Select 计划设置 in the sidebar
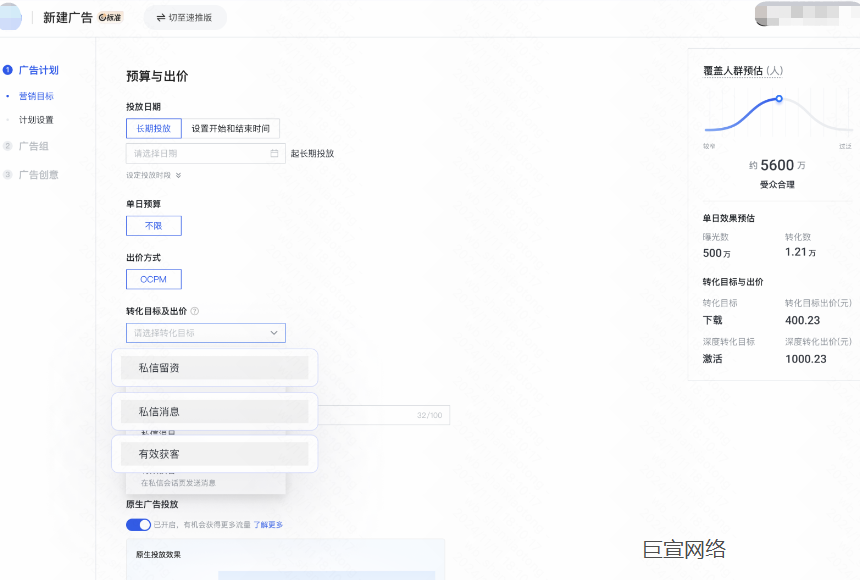This screenshot has width=860, height=580. [x=36, y=120]
